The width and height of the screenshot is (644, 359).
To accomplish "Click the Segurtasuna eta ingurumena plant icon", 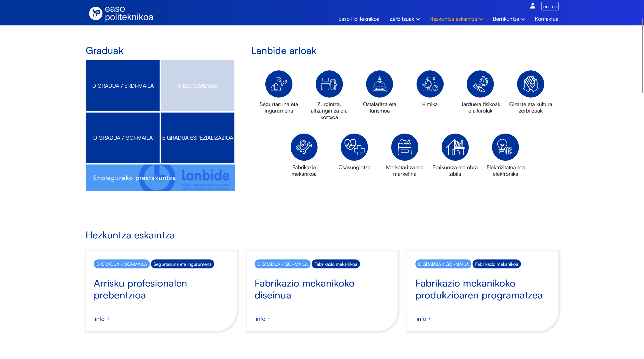I will click(x=279, y=84).
